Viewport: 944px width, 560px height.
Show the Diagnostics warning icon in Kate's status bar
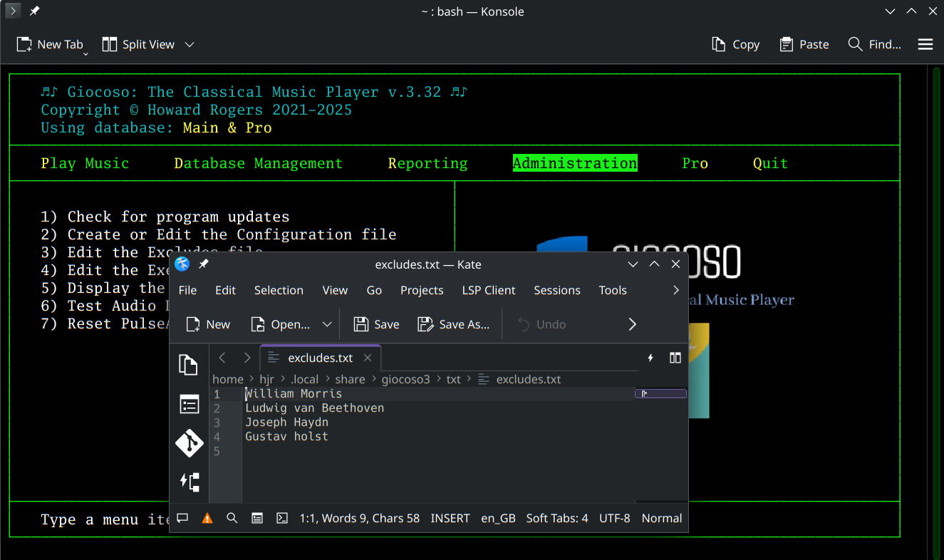pos(207,518)
